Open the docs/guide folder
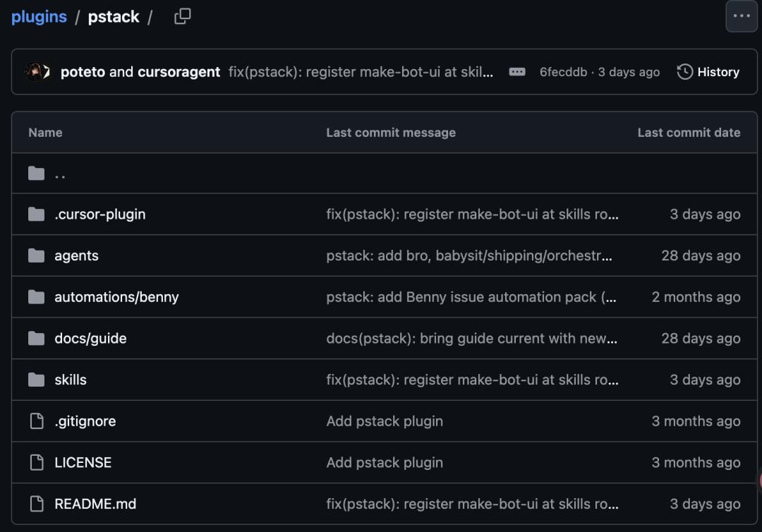Viewport: 762px width, 532px height. (90, 338)
